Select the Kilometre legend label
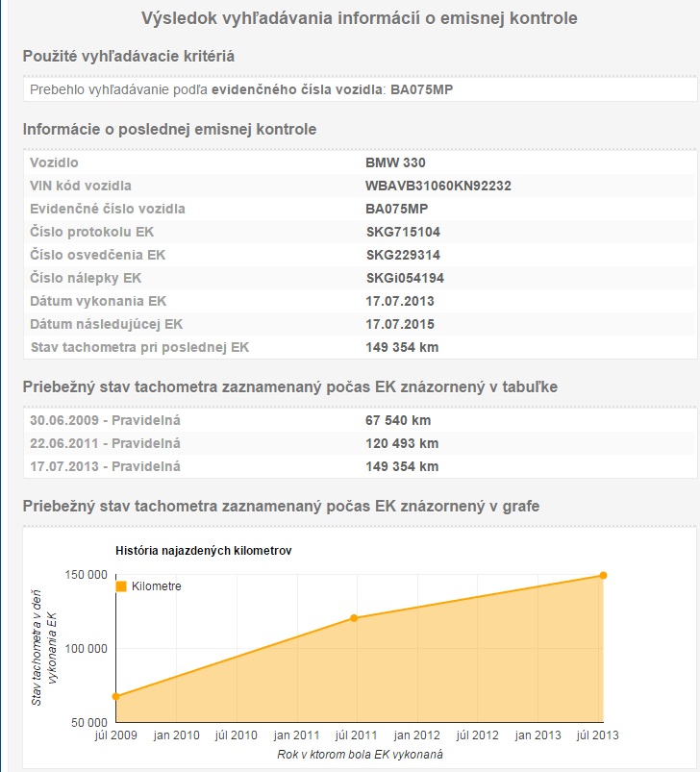This screenshot has height=772, width=700. (156, 586)
